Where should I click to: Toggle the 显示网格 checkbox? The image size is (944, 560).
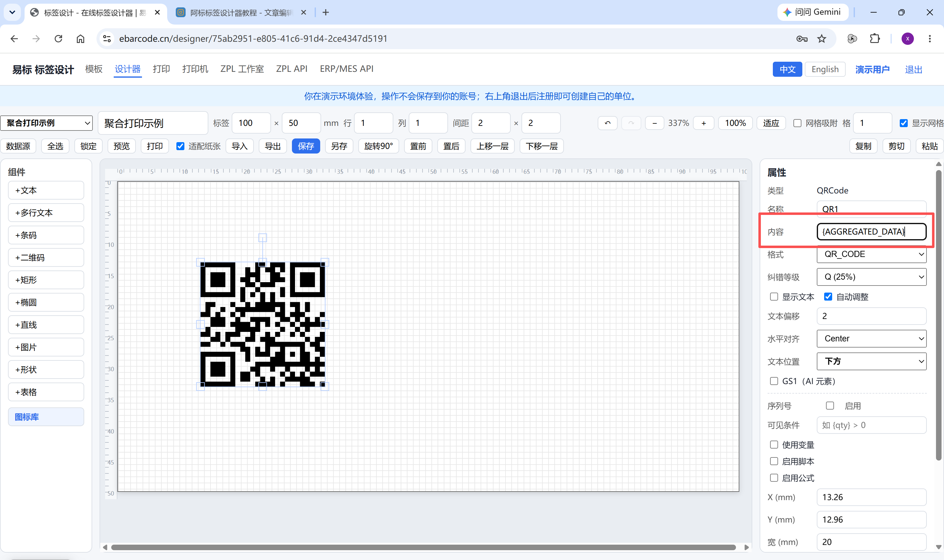(904, 123)
